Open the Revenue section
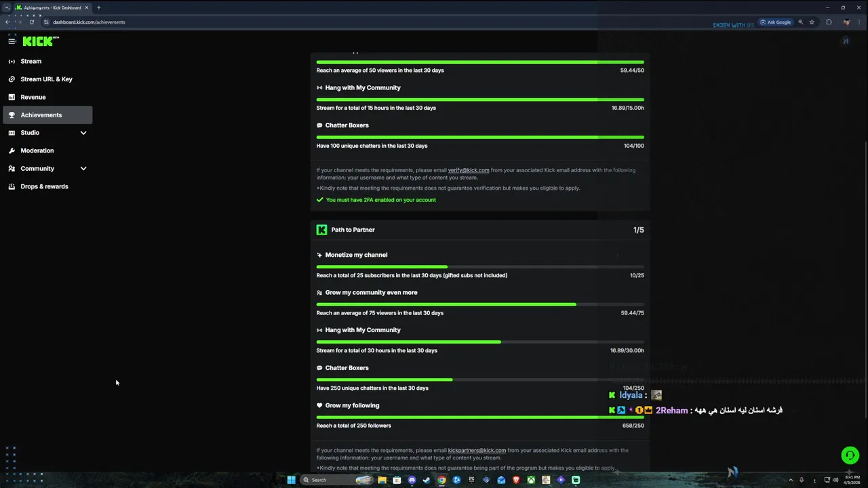Image resolution: width=868 pixels, height=488 pixels. click(47, 97)
